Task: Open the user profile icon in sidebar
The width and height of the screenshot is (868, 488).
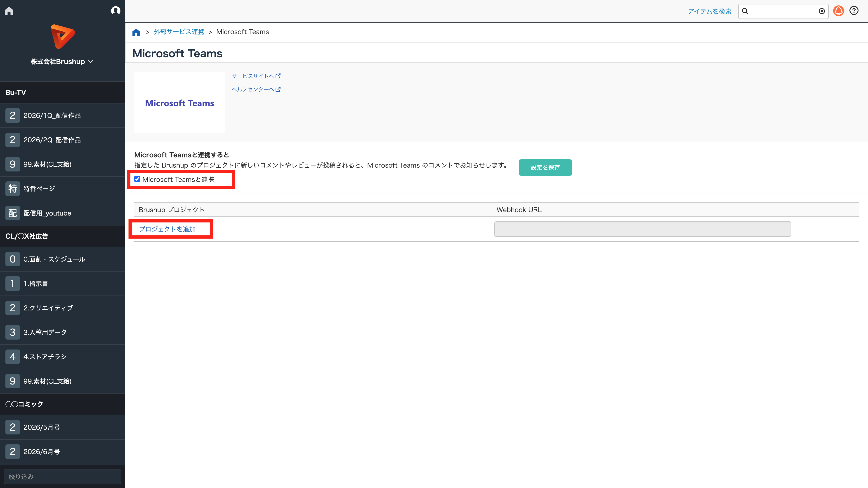Action: click(116, 11)
